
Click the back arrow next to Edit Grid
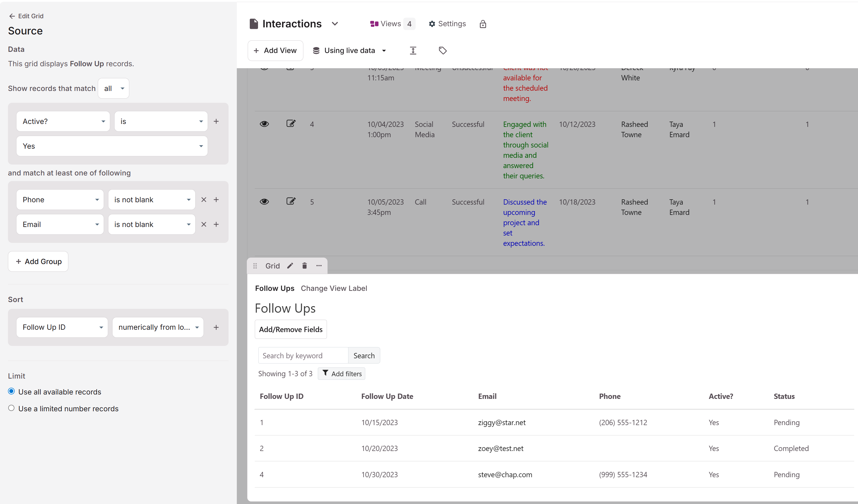[12, 16]
